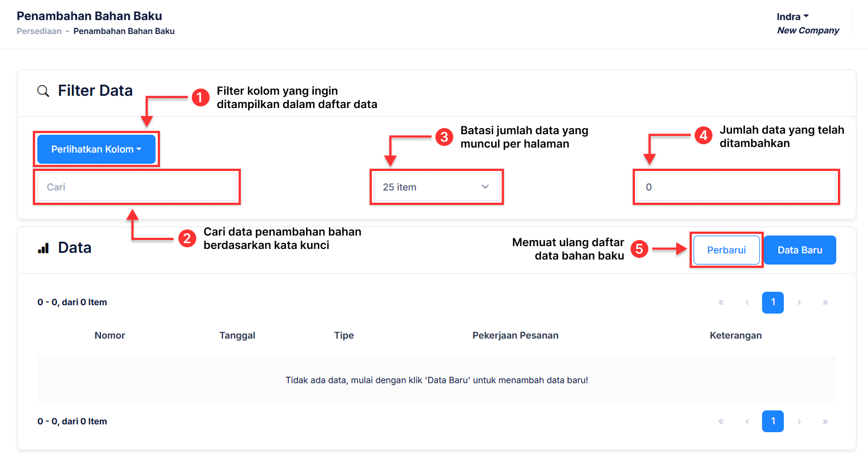868x460 pixels.
Task: Go to previous page in top pagination
Action: coord(747,302)
